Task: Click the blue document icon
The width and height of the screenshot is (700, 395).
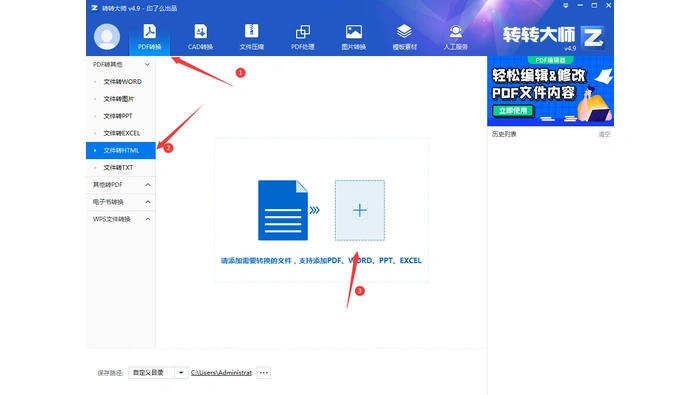Action: click(x=283, y=210)
